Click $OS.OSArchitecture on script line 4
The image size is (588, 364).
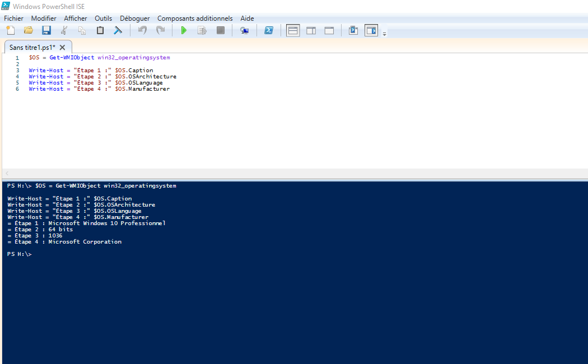146,77
